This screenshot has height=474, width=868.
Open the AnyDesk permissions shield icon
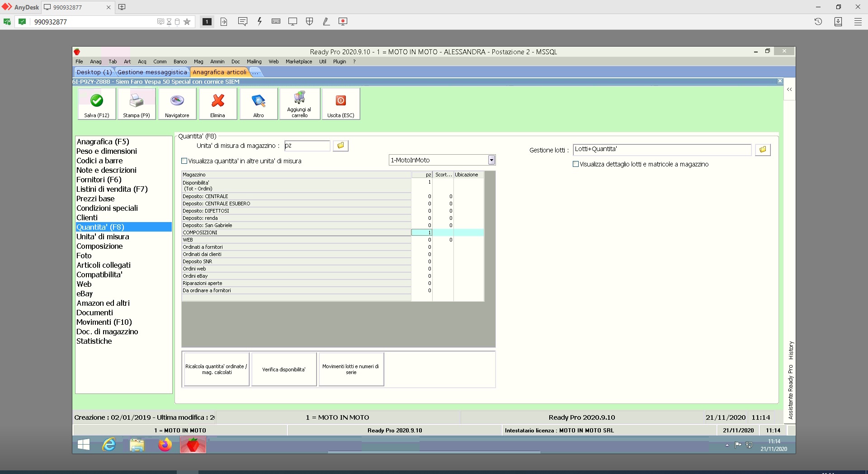click(x=310, y=21)
